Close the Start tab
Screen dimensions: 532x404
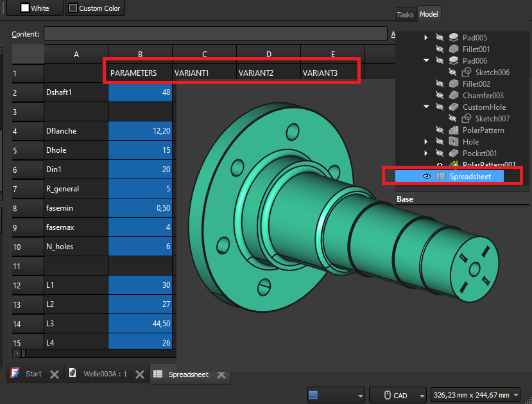55,374
